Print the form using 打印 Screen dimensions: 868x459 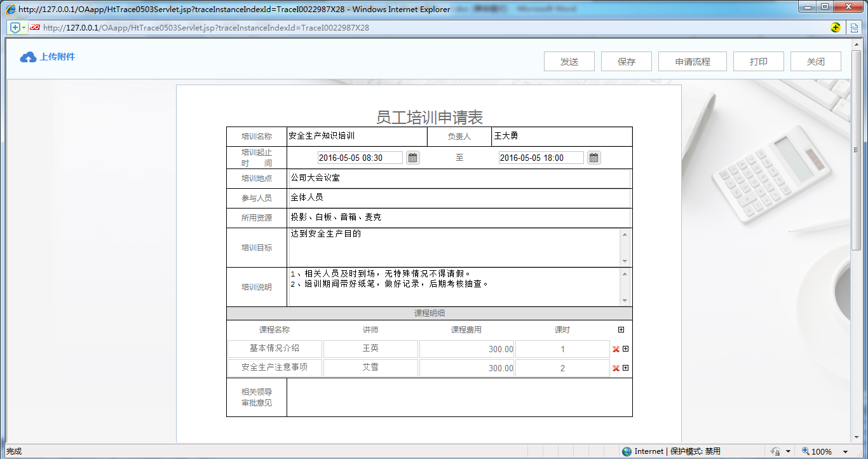click(x=758, y=61)
